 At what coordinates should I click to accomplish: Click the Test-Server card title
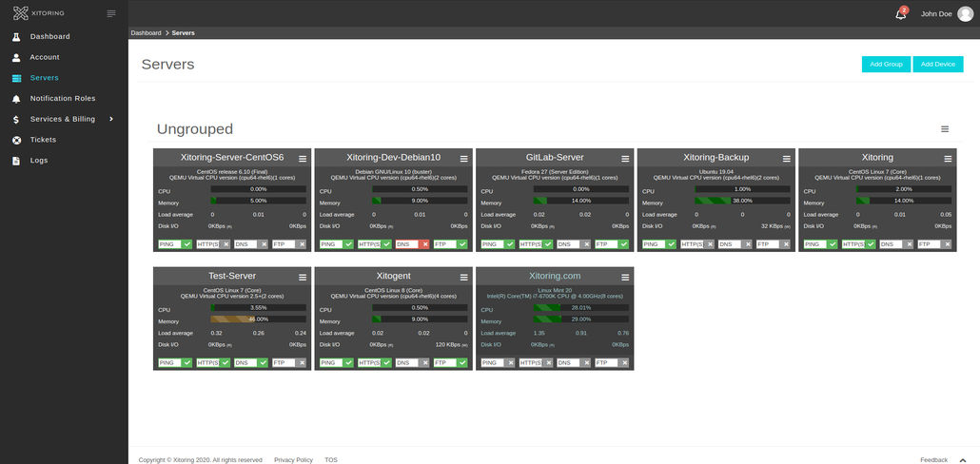coord(232,276)
